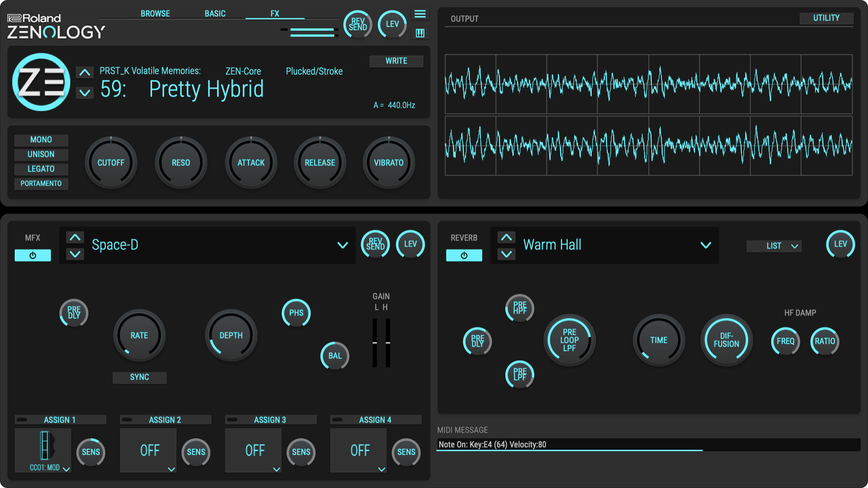Screen dimensions: 868x488
Task: Toggle PORTAMENTO
Action: [x=41, y=184]
